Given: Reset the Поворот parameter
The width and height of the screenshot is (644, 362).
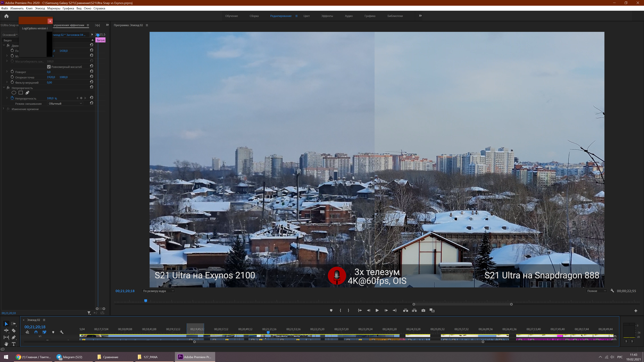Looking at the screenshot, I should point(92,71).
